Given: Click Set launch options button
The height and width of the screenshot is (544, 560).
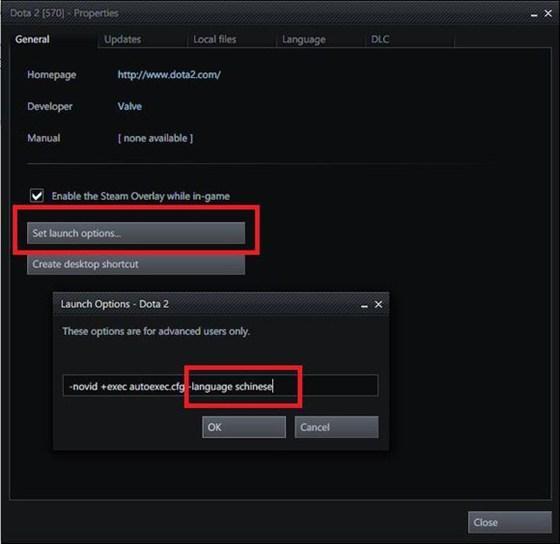Looking at the screenshot, I should click(x=136, y=233).
